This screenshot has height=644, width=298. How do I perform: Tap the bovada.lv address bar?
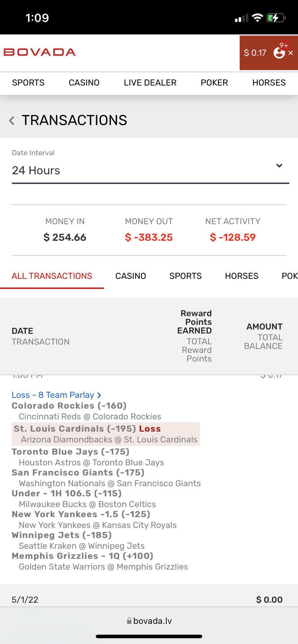(149, 621)
